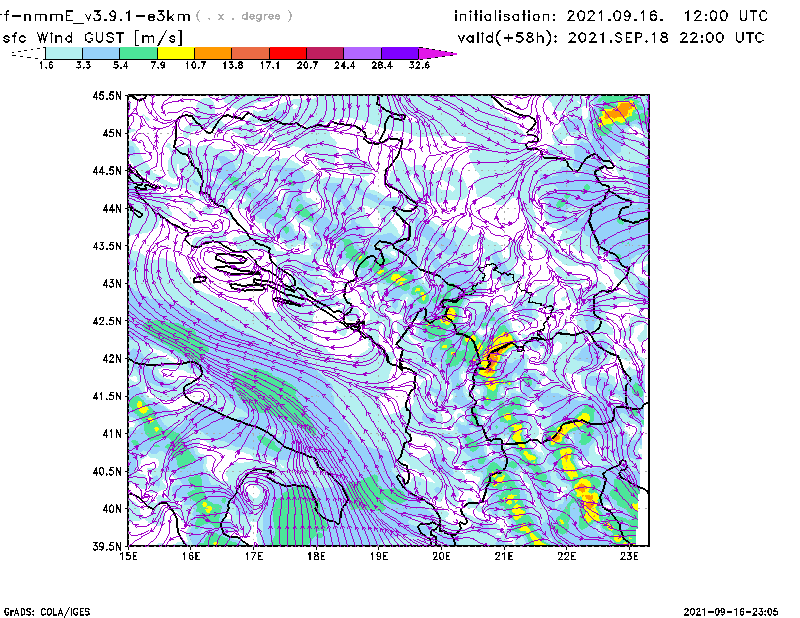Viewport: 800px width, 618px height.
Task: Click the 24.4 legend value
Action: pyautogui.click(x=344, y=65)
